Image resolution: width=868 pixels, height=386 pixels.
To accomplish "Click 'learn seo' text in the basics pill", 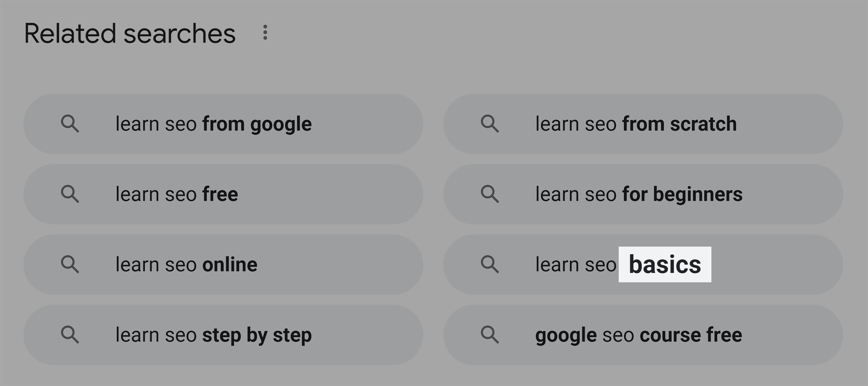I will (575, 265).
